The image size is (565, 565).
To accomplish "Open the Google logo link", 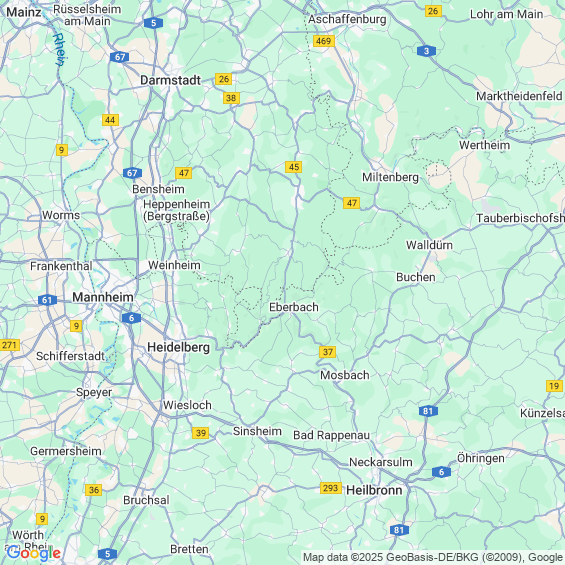I will coord(34,553).
